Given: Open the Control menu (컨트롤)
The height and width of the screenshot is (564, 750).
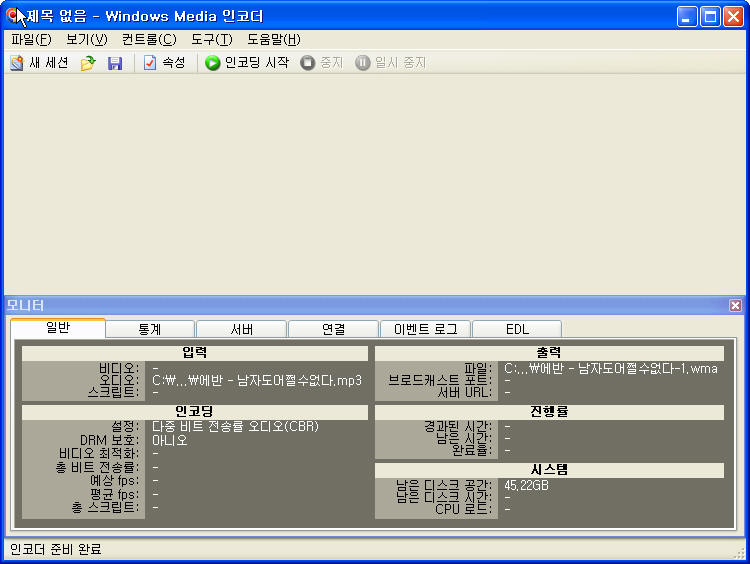Looking at the screenshot, I should [149, 39].
